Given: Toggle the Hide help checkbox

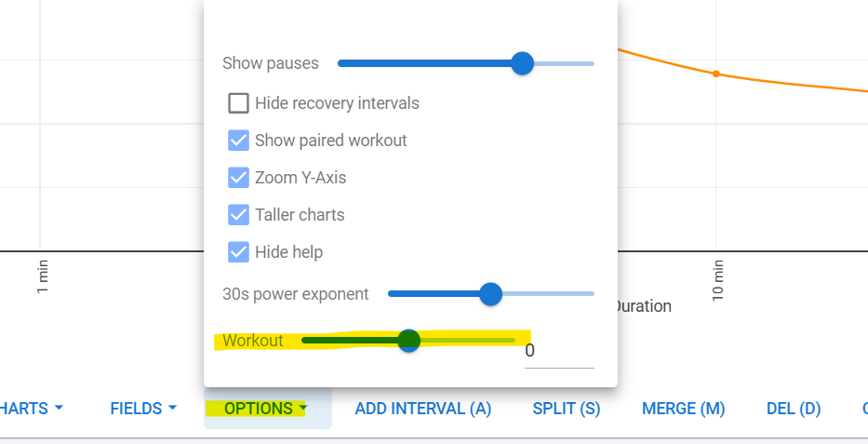Looking at the screenshot, I should [x=238, y=252].
